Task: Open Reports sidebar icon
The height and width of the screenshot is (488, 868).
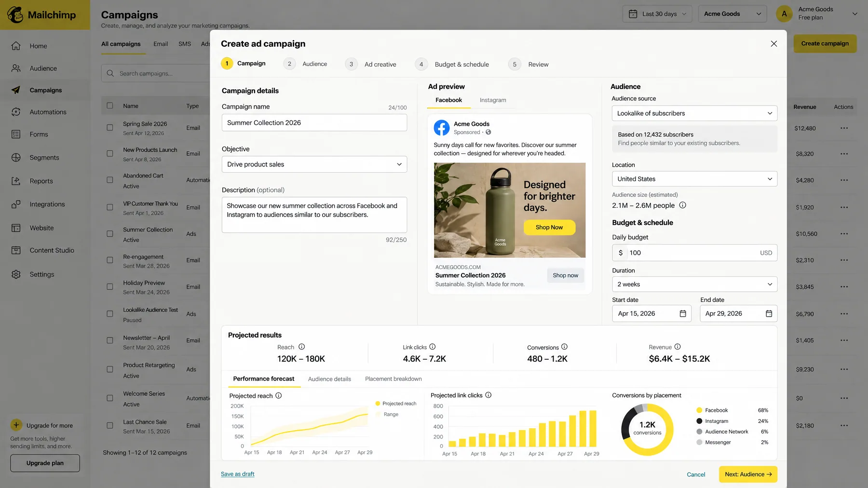Action: 16,181
